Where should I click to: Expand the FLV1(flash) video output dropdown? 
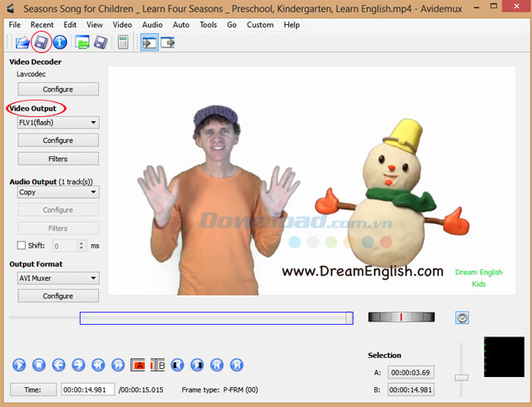tap(58, 122)
